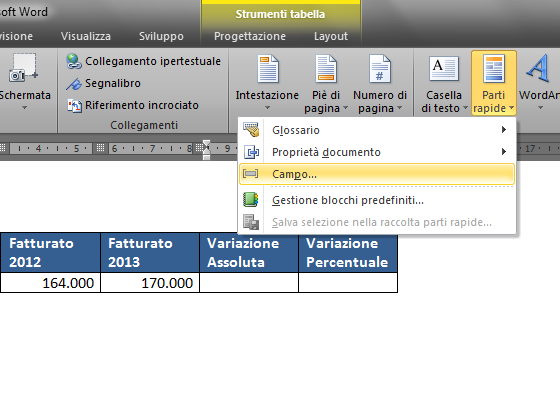Click the empty cell under Variazione Assoluta
Viewport: 560px width, 400px height.
click(249, 283)
